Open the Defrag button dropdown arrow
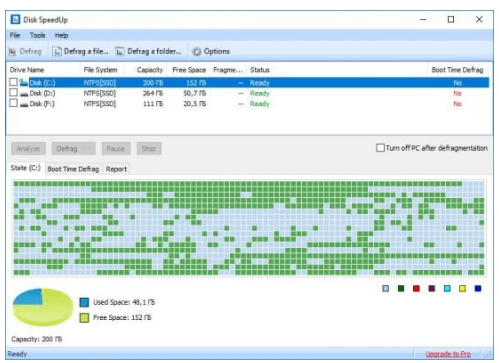The width and height of the screenshot is (499, 363). click(90, 149)
